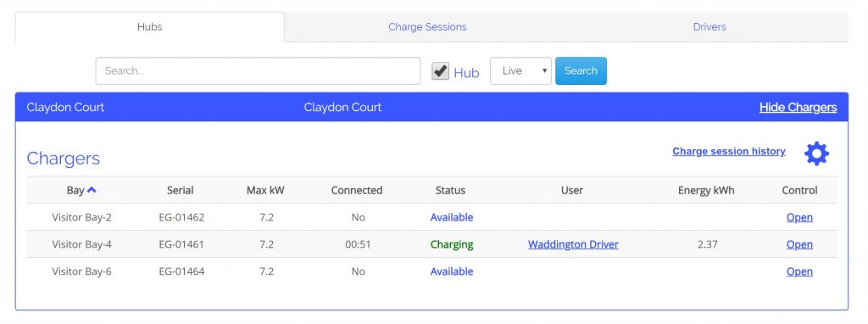Switch to the Hubs tab
Viewport: 868px width, 324px height.
(149, 26)
